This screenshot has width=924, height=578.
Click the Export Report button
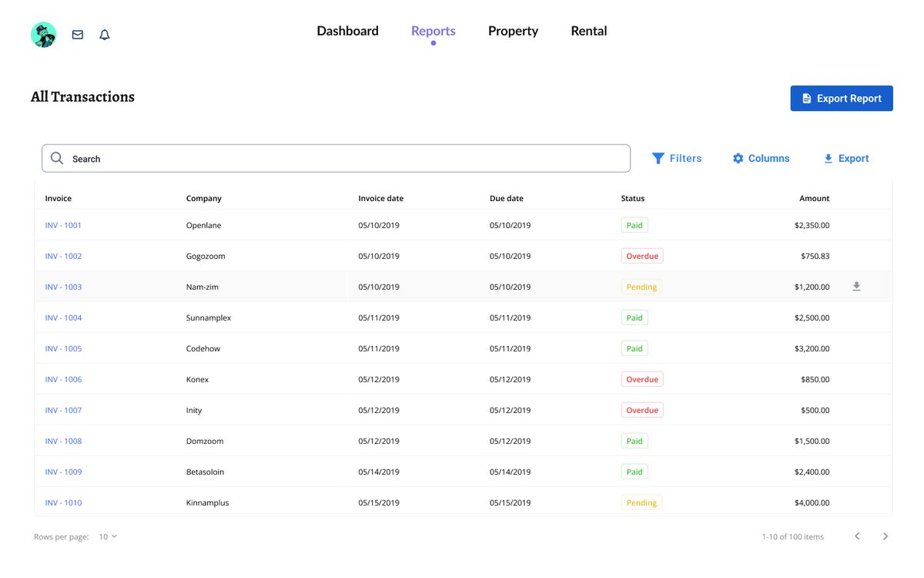pyautogui.click(x=842, y=99)
